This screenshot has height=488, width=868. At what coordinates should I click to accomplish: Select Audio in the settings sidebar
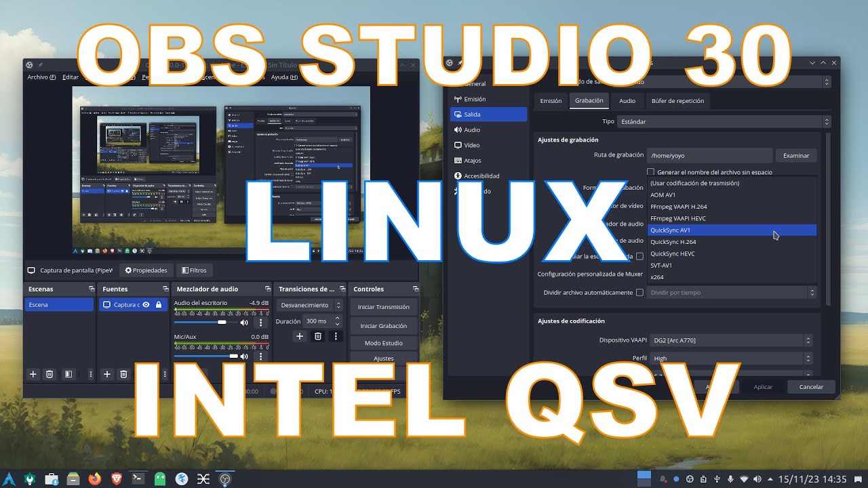489,129
